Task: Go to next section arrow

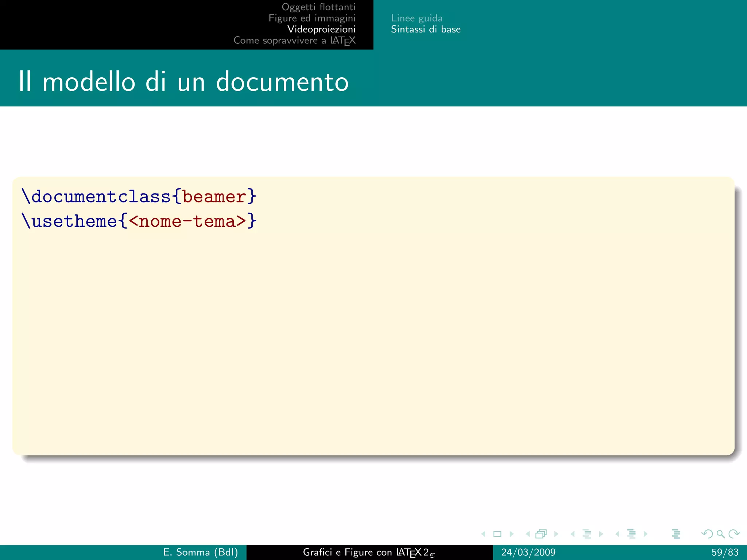Action: [x=646, y=534]
